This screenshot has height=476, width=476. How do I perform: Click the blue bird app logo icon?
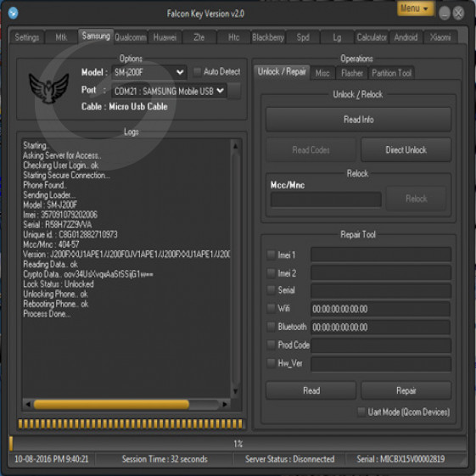pyautogui.click(x=13, y=13)
